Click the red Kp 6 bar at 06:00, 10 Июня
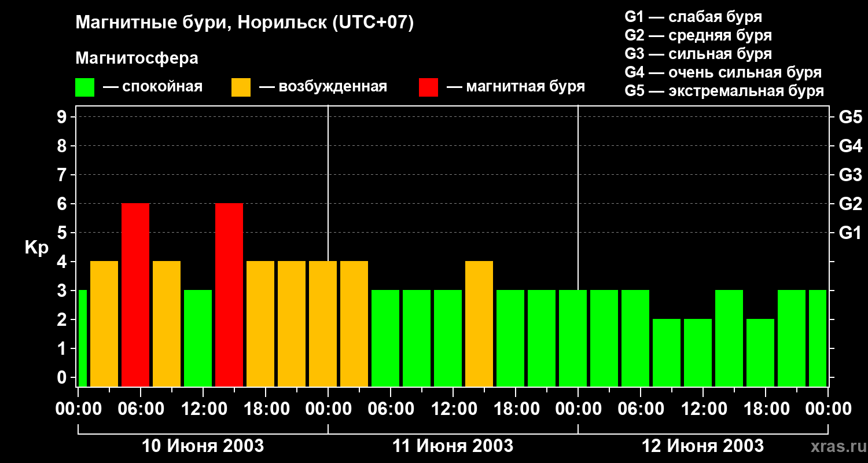Screen dimensions: 868x463 (x=135, y=295)
